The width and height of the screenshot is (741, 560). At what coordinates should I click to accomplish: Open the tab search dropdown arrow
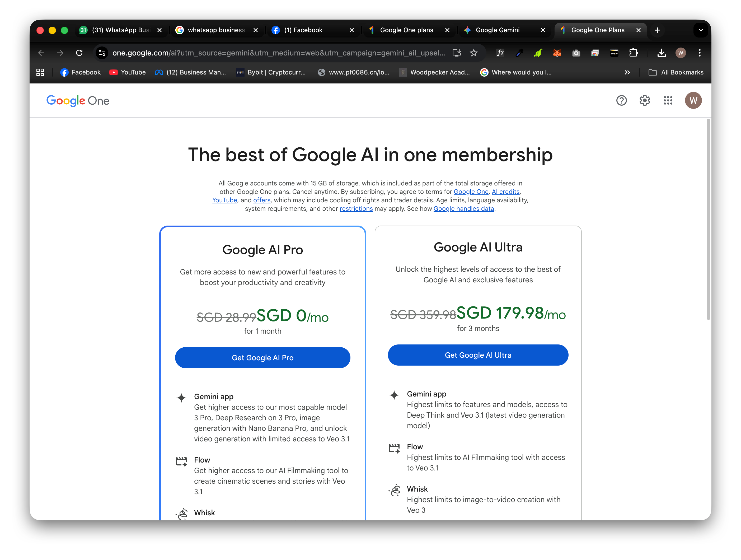(701, 30)
